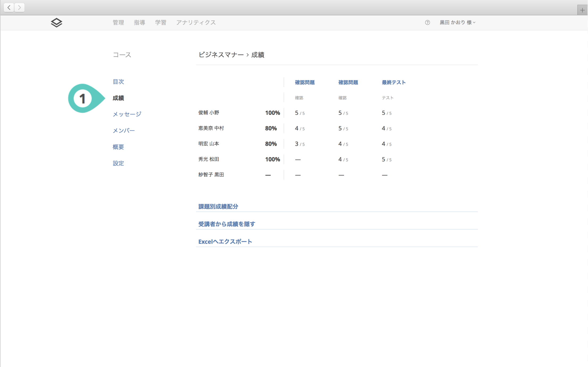Click student name 俊輔 小野
The width and height of the screenshot is (588, 367).
coord(209,113)
